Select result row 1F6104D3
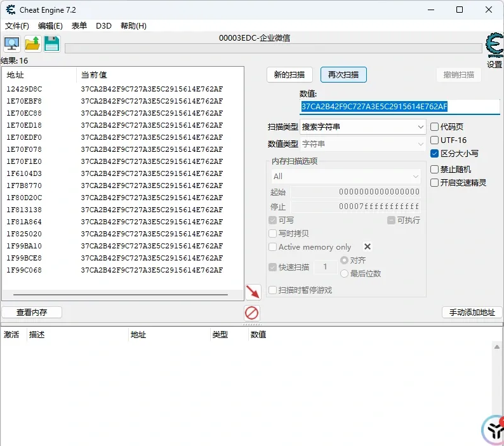Image resolution: width=504 pixels, height=446 pixels. coord(123,173)
